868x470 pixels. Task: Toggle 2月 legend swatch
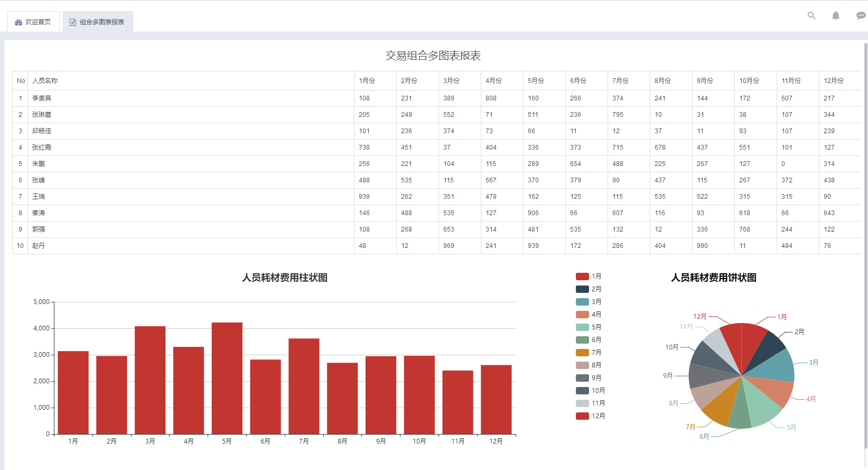[582, 289]
